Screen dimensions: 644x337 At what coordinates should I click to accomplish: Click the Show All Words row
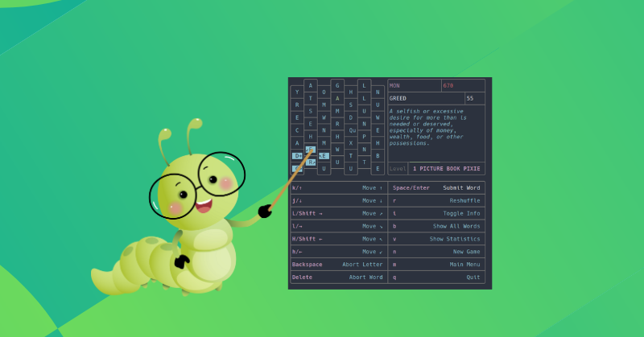[436, 226]
